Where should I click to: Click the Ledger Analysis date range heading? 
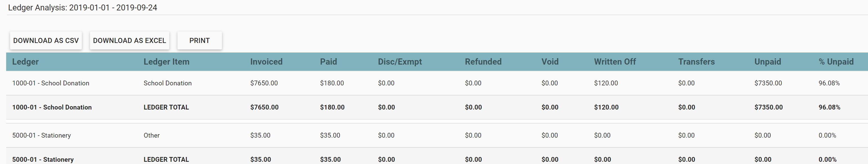coord(82,8)
